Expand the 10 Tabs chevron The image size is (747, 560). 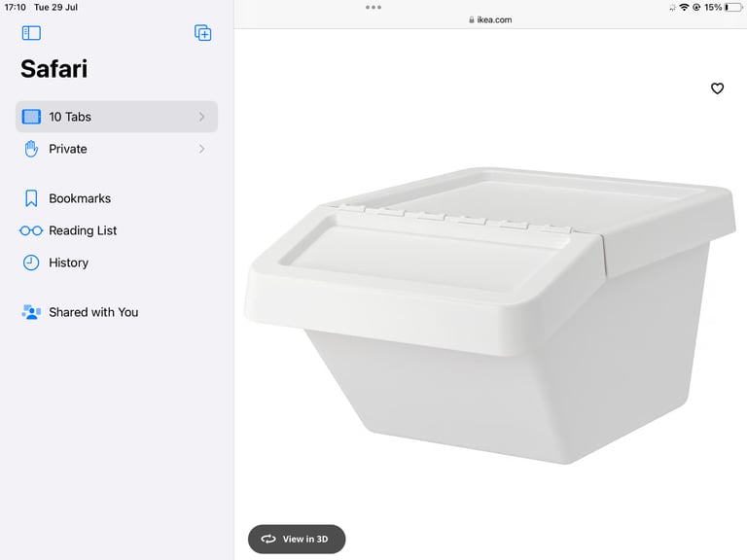202,117
